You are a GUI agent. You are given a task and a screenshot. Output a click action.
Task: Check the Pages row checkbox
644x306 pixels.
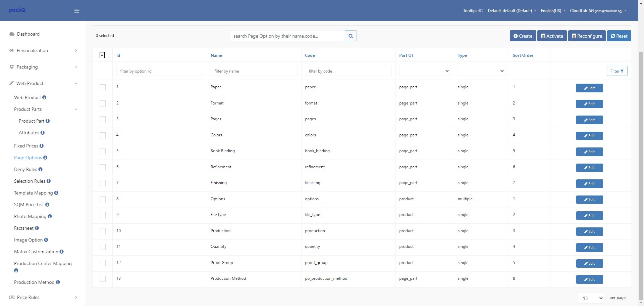(103, 119)
